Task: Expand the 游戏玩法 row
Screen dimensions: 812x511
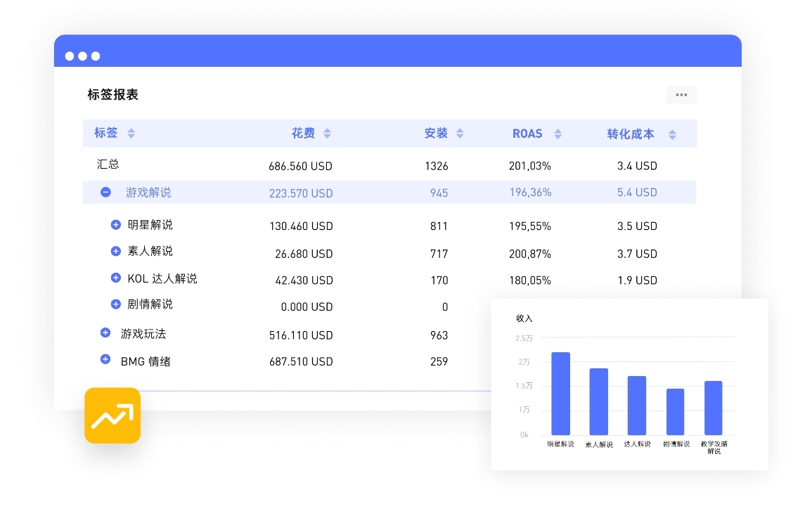Action: [x=105, y=334]
